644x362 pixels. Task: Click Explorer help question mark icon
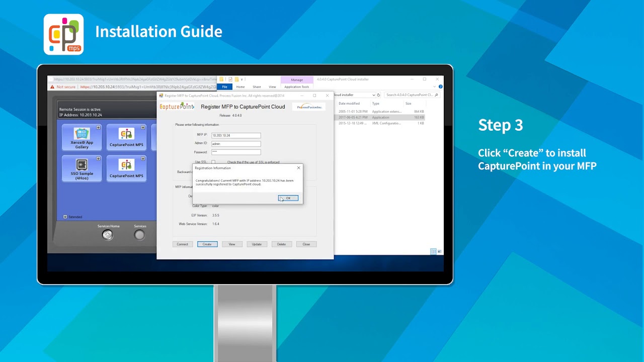pos(441,87)
